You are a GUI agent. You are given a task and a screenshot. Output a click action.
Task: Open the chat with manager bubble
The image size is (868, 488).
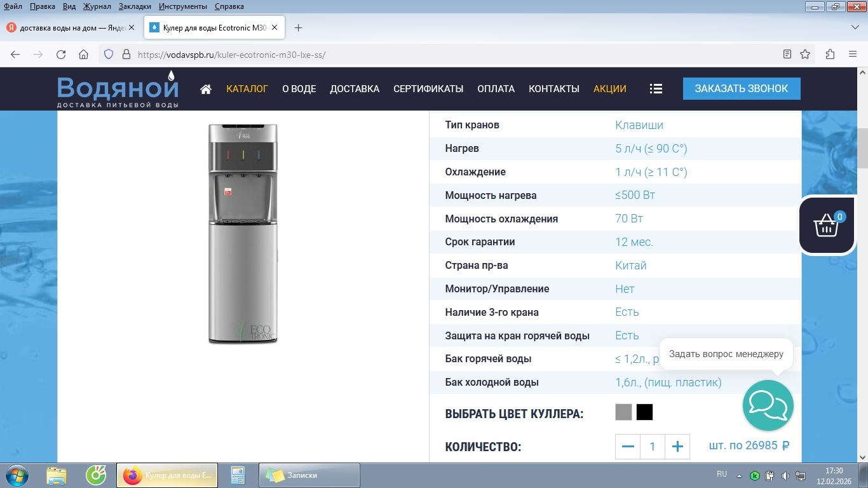768,405
